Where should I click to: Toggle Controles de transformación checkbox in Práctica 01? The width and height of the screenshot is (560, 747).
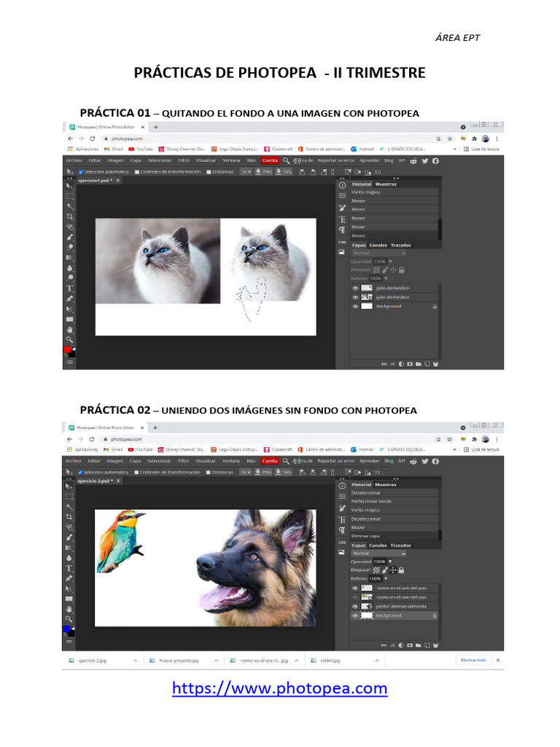136,172
